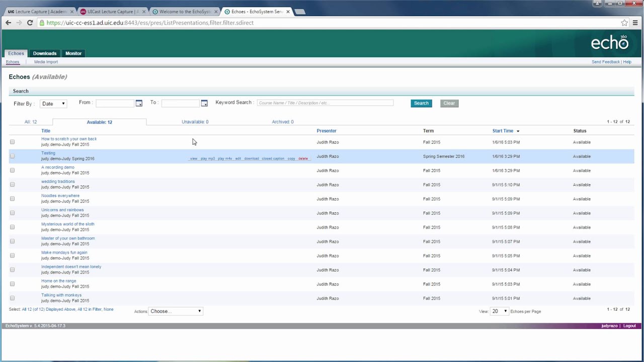The image size is (644, 362).
Task: Check the Mysterious world of the sloth box
Action: tap(13, 227)
